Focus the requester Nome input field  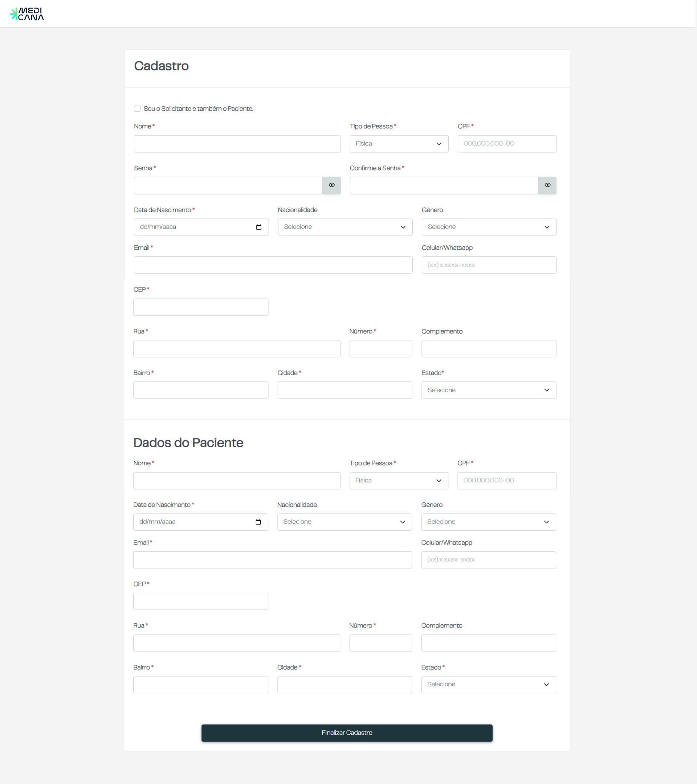237,144
